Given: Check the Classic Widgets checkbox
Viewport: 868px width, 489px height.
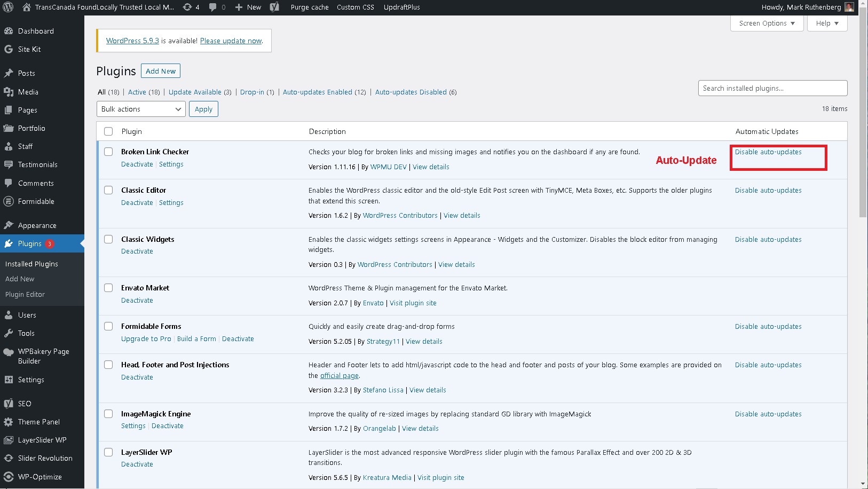Looking at the screenshot, I should coord(108,239).
